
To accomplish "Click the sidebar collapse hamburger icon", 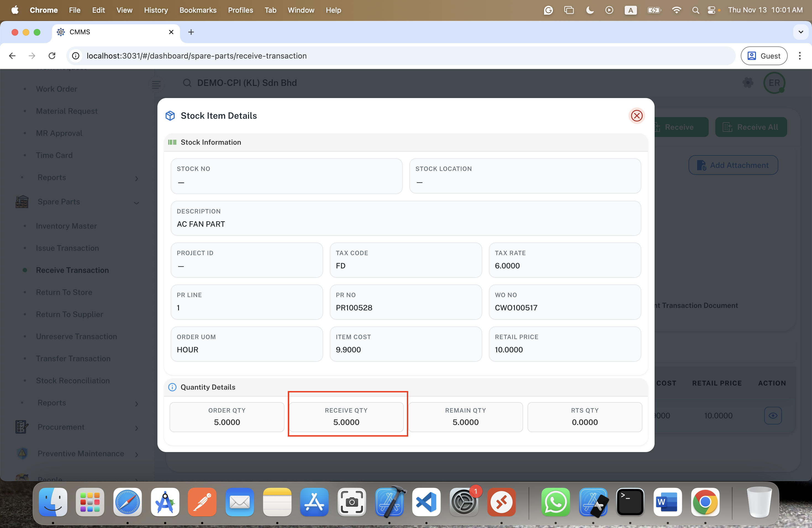I will (156, 84).
